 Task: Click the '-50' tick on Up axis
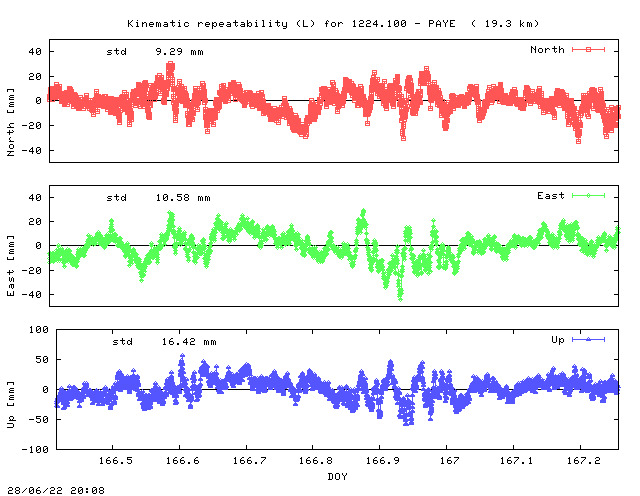(x=39, y=420)
